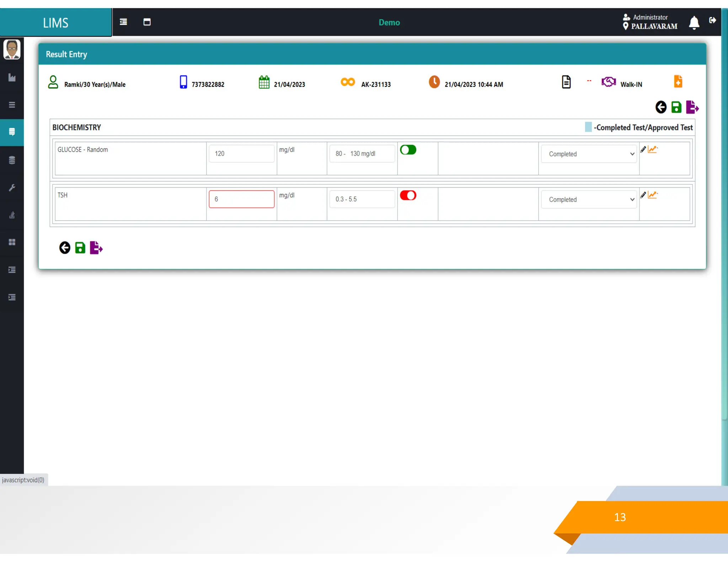The height and width of the screenshot is (562, 728).
Task: Click the green save icon at top right
Action: click(676, 107)
